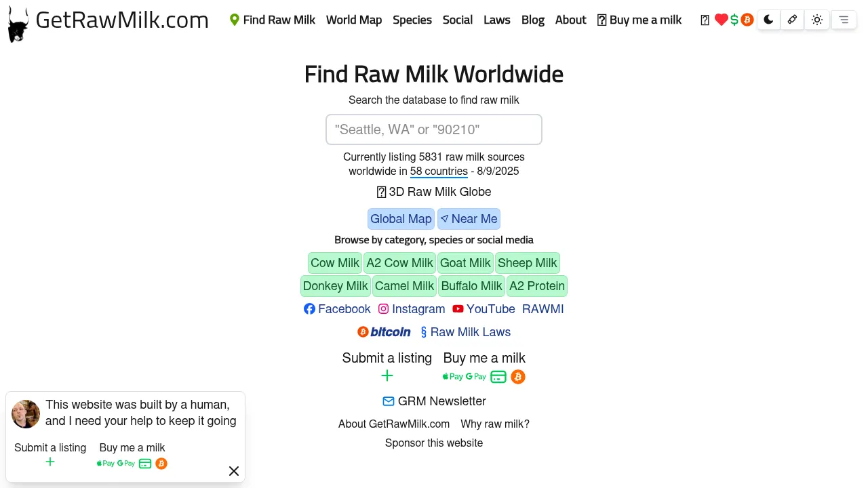Open the 3D Raw Milk Globe link
Viewport: 868px width, 488px height.
[434, 192]
